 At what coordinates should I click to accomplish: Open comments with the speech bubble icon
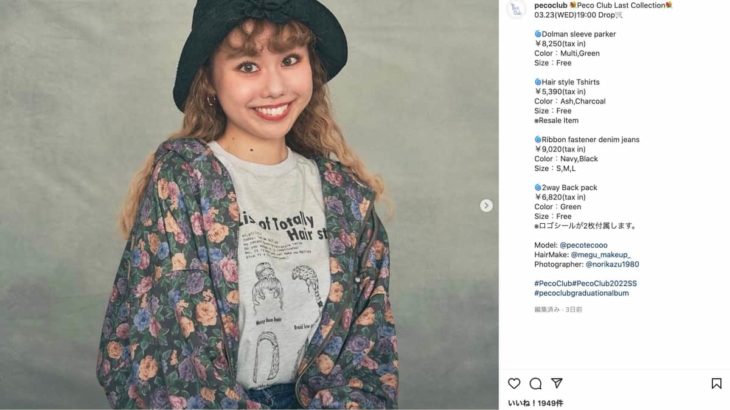point(535,383)
